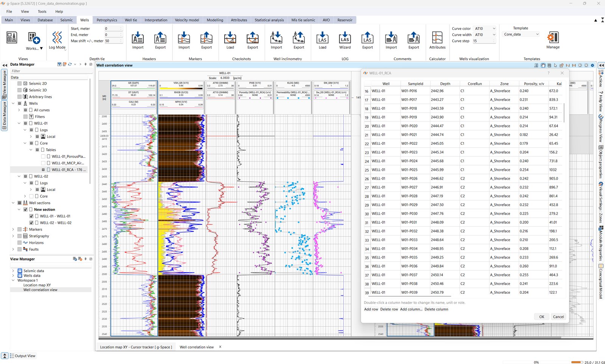Switch to the Petrophysics ribbon tab

107,20
